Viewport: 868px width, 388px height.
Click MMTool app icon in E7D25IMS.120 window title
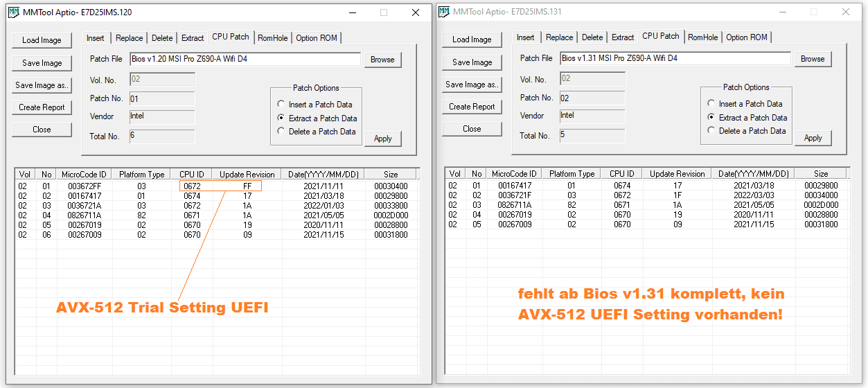13,12
